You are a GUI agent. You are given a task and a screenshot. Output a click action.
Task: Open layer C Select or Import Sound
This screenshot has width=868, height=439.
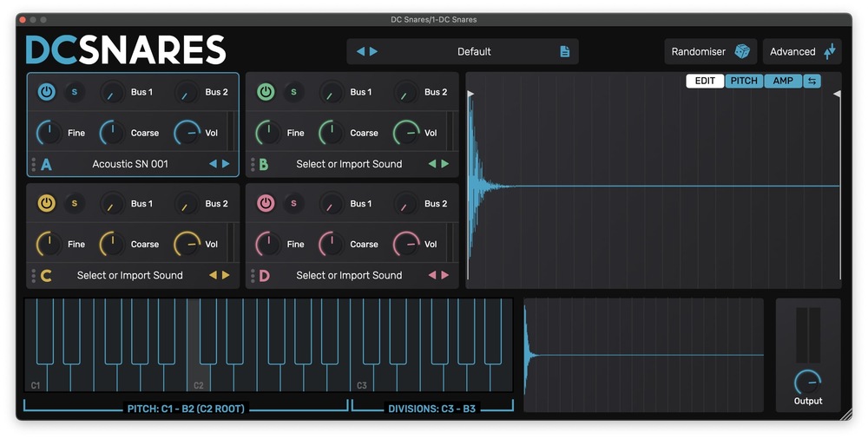129,275
